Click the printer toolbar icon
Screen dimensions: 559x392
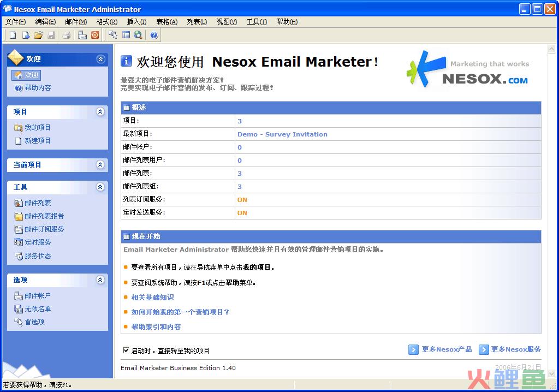tap(66, 35)
